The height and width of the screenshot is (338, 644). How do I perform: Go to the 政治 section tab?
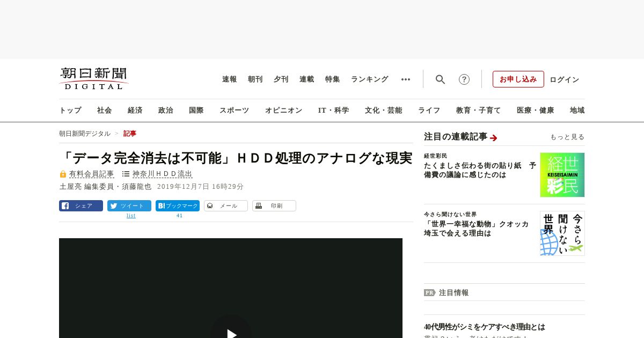[x=166, y=111]
